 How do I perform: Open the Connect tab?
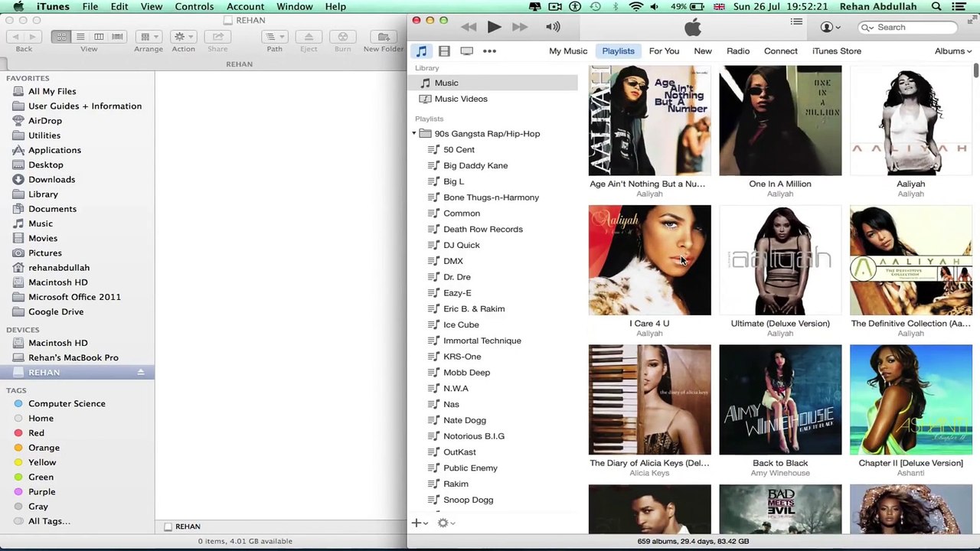[781, 51]
